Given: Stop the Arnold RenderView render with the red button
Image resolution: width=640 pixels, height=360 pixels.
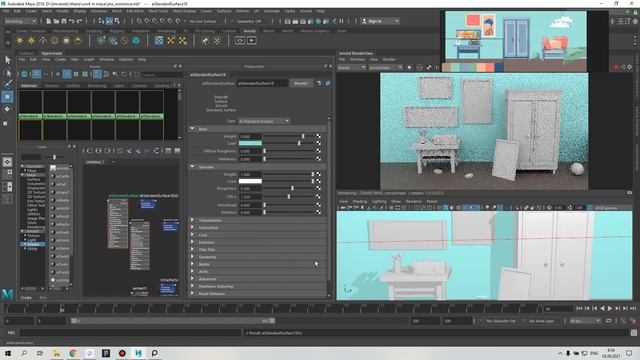Looking at the screenshot, I should pyautogui.click(x=616, y=67).
